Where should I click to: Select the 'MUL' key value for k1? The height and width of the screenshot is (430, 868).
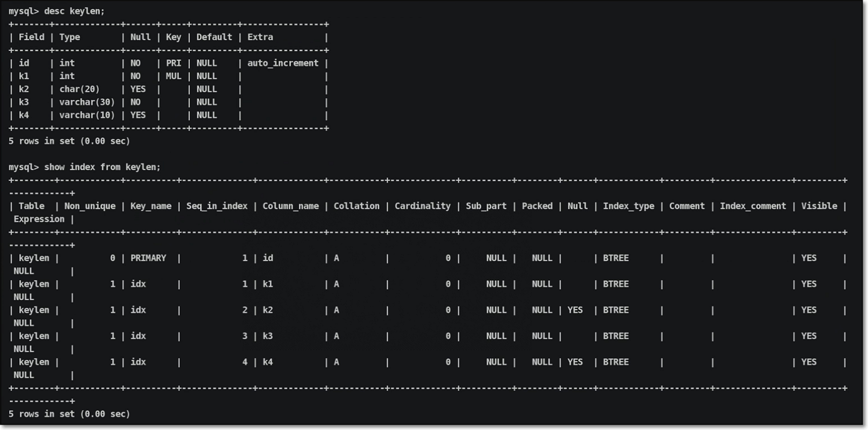tap(173, 76)
